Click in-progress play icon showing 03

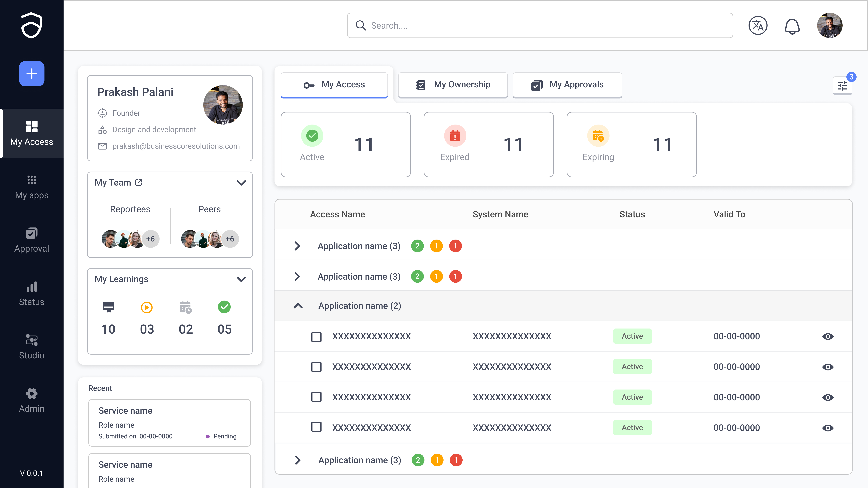pos(147,307)
